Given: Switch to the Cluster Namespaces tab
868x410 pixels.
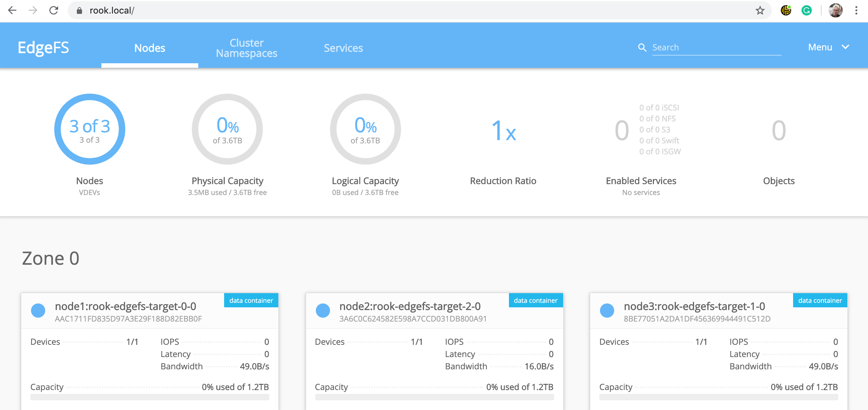Looking at the screenshot, I should click(x=246, y=48).
